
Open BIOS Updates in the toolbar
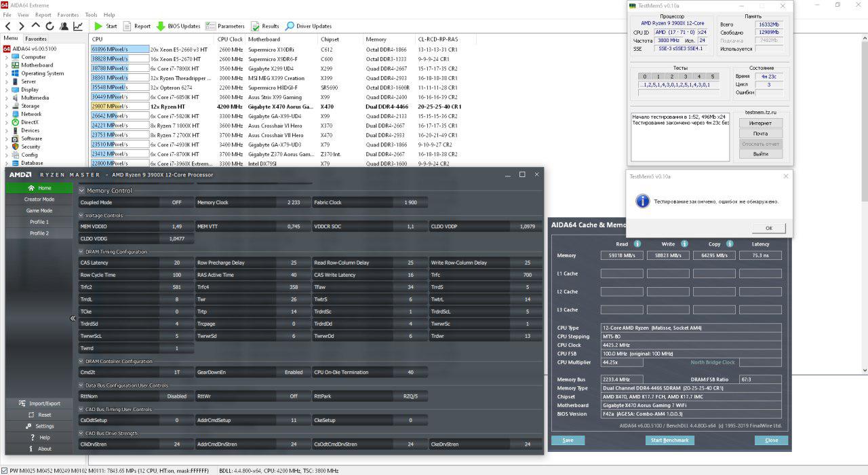tap(178, 26)
